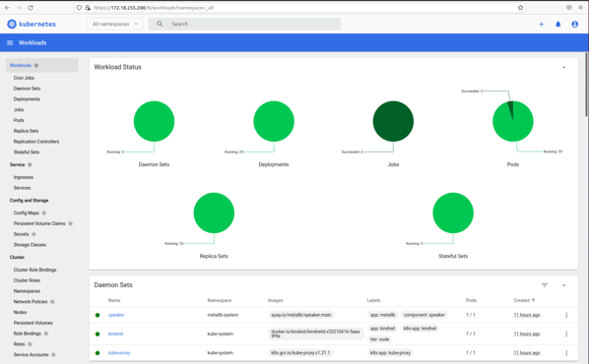Open Pods in the sidebar
The height and width of the screenshot is (364, 589).
[19, 120]
